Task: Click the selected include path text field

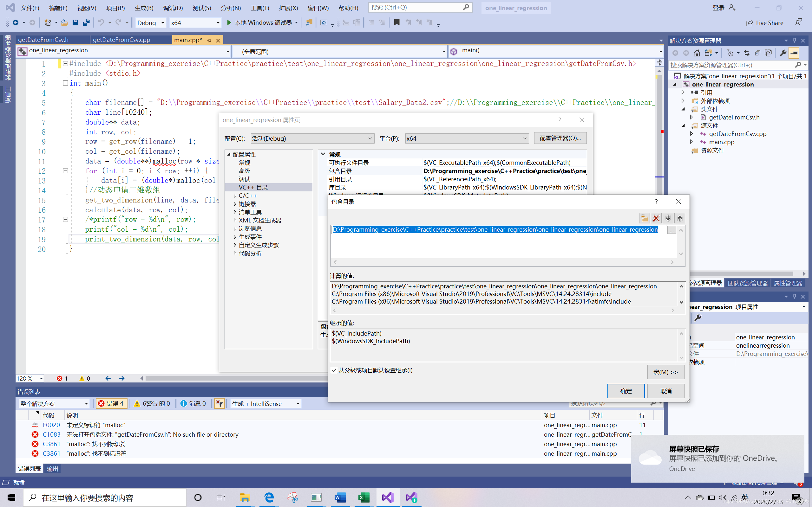Action: (495, 230)
